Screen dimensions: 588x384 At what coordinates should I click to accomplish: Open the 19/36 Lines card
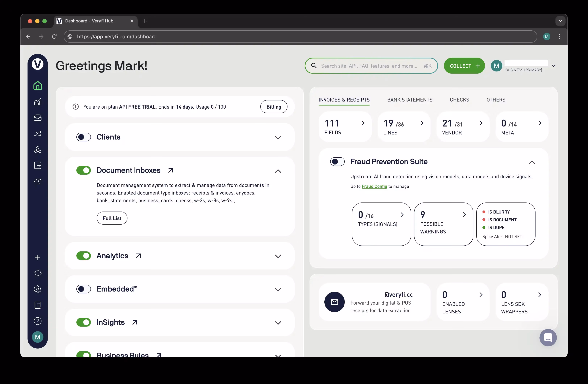point(404,127)
